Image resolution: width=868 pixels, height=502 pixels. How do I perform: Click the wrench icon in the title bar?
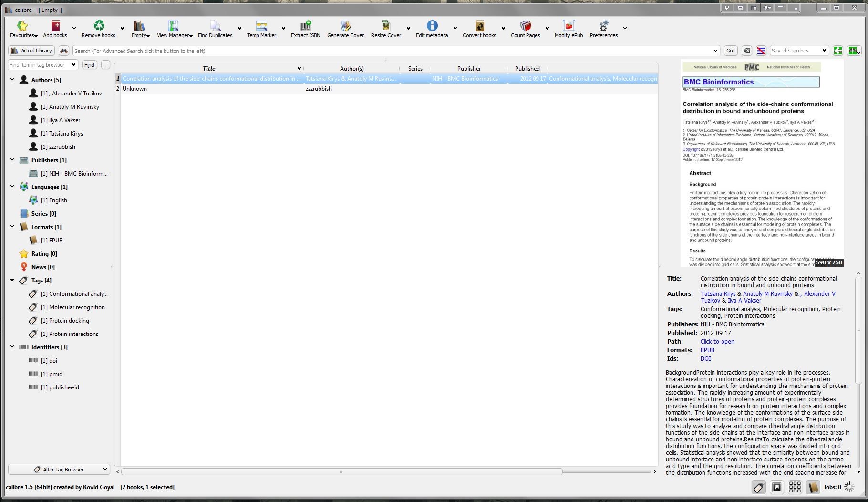tap(726, 8)
